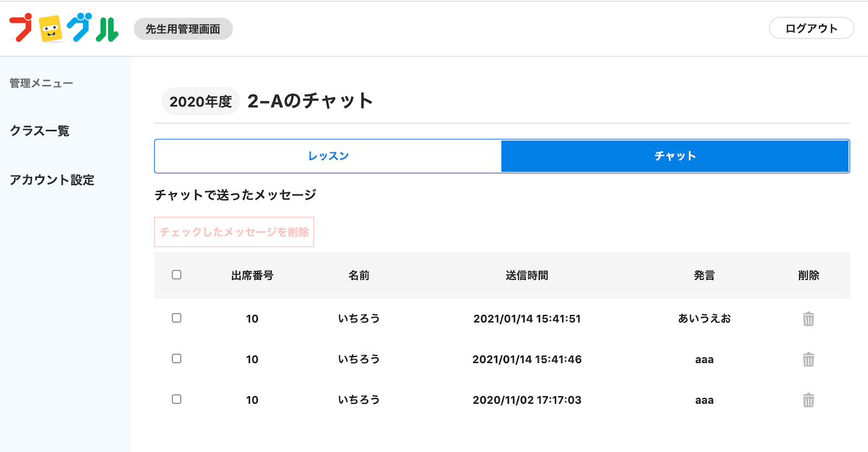Click the 2-Aのチャット heading

coord(310,101)
